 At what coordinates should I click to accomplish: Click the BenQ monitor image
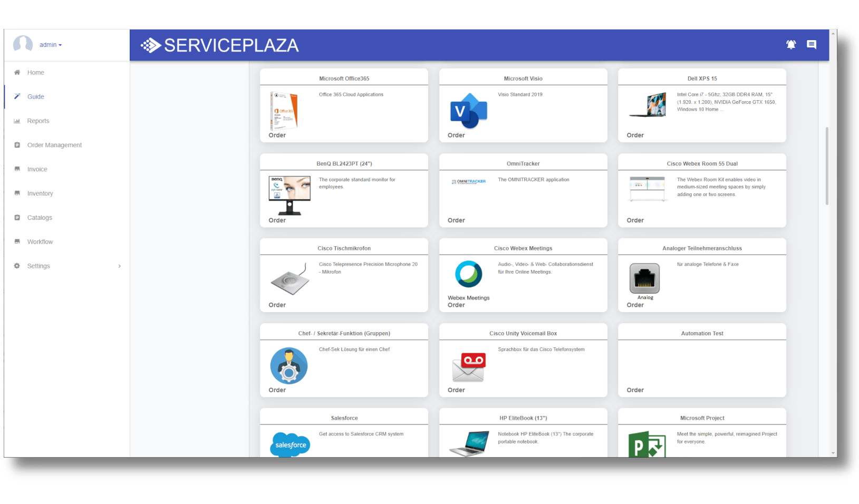289,196
